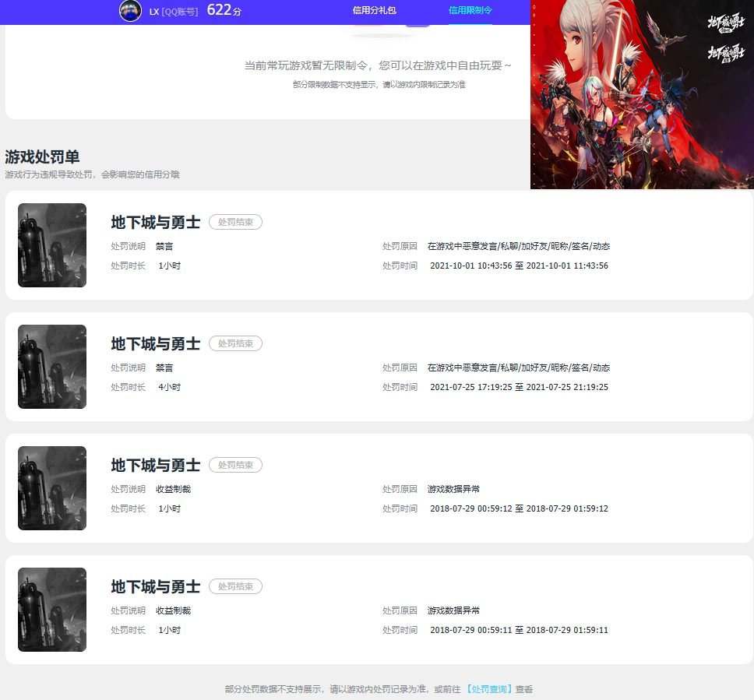Viewport: 754px width, 700px height.
Task: Click 处罚结束 badge on 00:59:11 card
Action: [235, 586]
